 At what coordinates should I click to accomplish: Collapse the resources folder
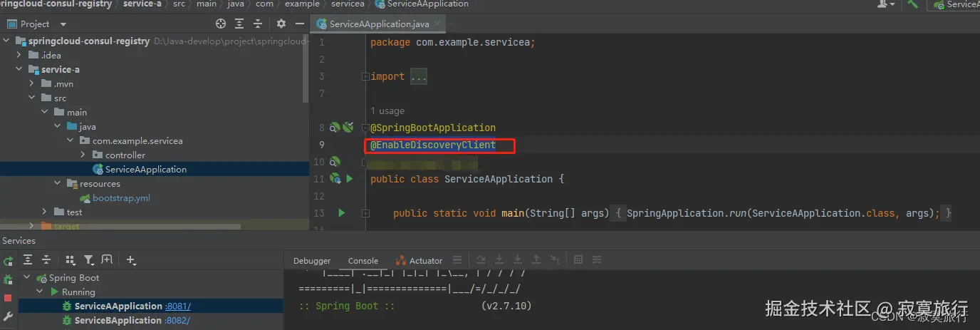tap(58, 183)
